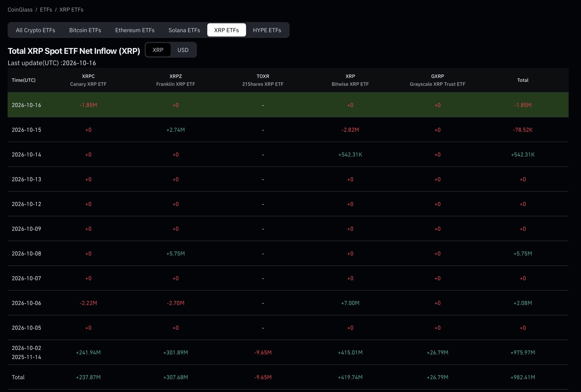Select the 2026-10-12 date cell
Viewport: 581px width, 392px height.
(27, 204)
